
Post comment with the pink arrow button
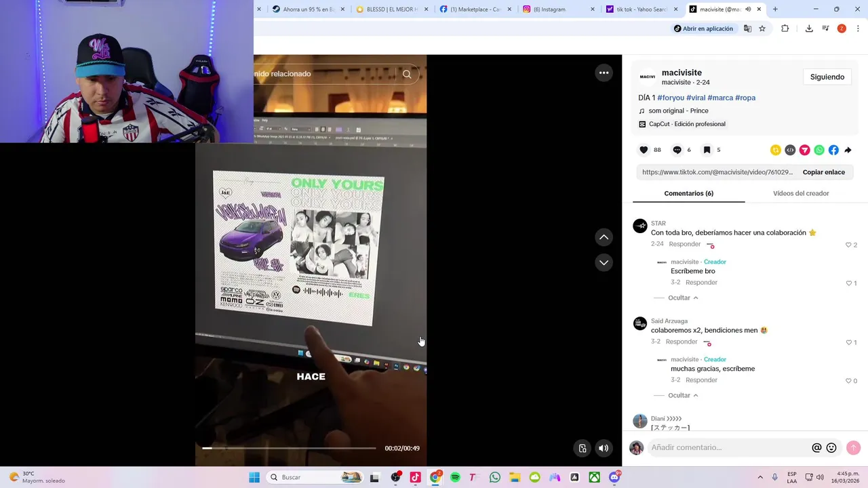[853, 447]
